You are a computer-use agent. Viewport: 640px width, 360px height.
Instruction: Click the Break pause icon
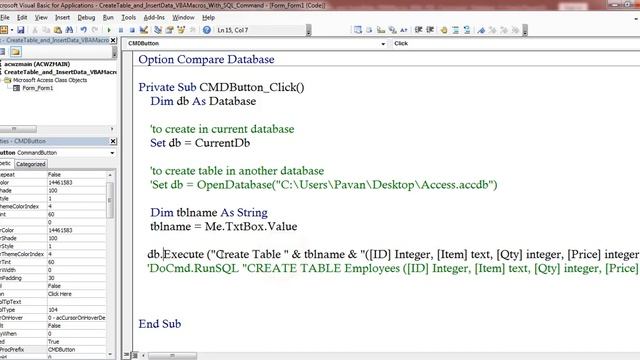121,30
